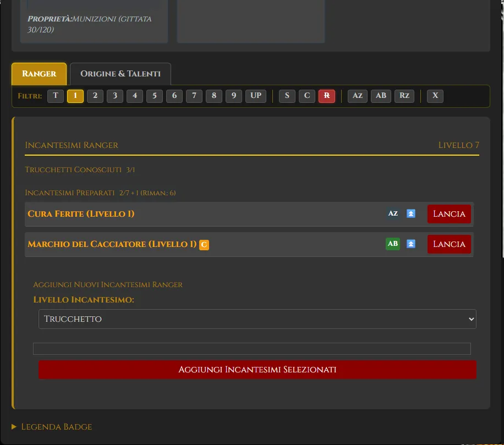Toggle the UP filter button
Image resolution: width=504 pixels, height=445 pixels.
(256, 96)
